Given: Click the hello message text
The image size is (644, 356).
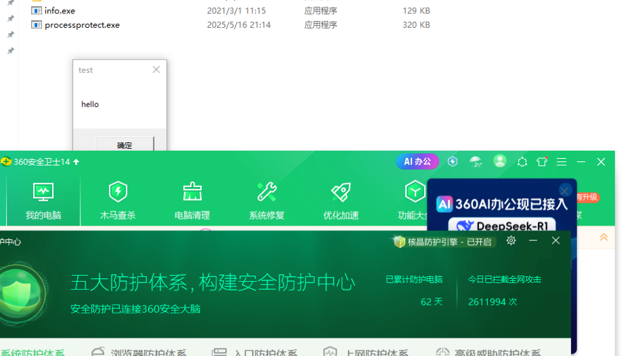Looking at the screenshot, I should point(90,104).
